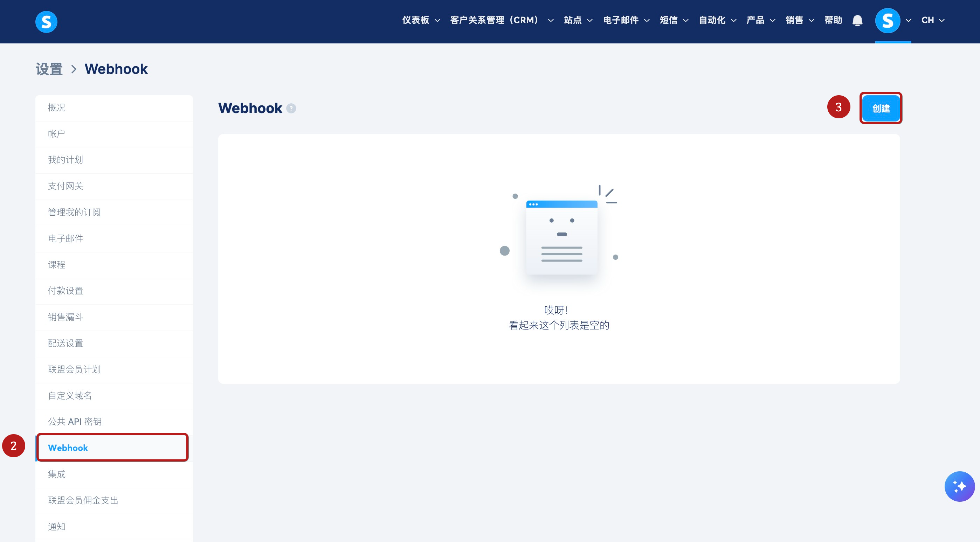
Task: Open the notifications bell icon
Action: point(857,20)
